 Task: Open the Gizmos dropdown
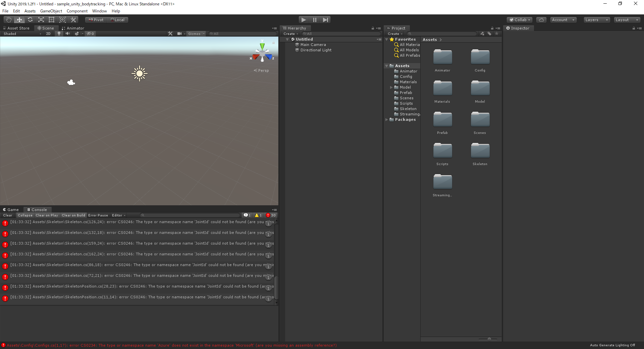coord(196,34)
